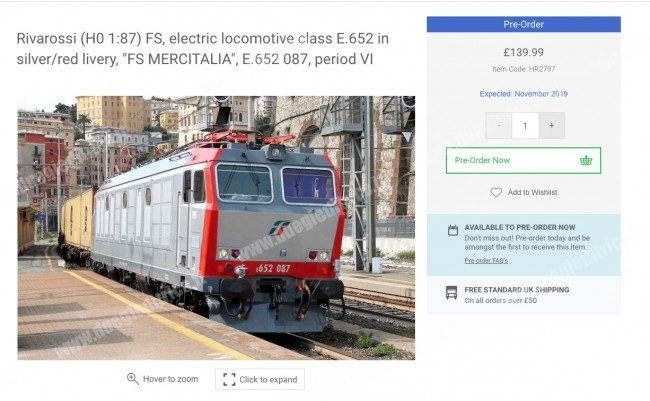Screen dimensions: 650x401
Task: Click the blue Pre-Order header banner
Action: pos(523,24)
